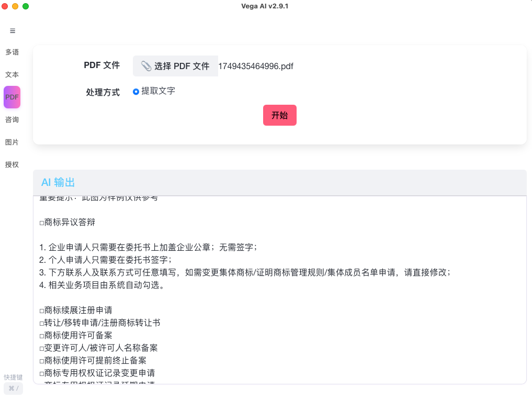The image size is (532, 399).
Task: Click the 选择 PDF 文件 button
Action: click(x=175, y=65)
